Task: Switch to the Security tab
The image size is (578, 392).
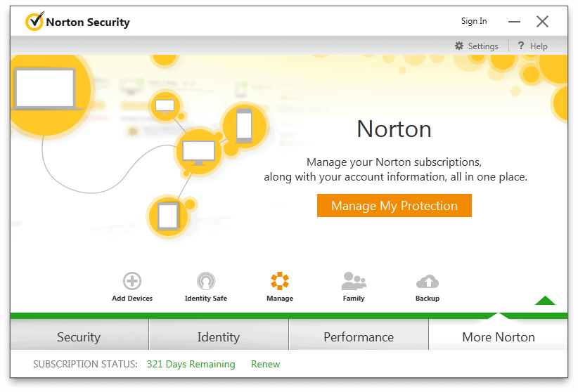Action: pyautogui.click(x=79, y=334)
